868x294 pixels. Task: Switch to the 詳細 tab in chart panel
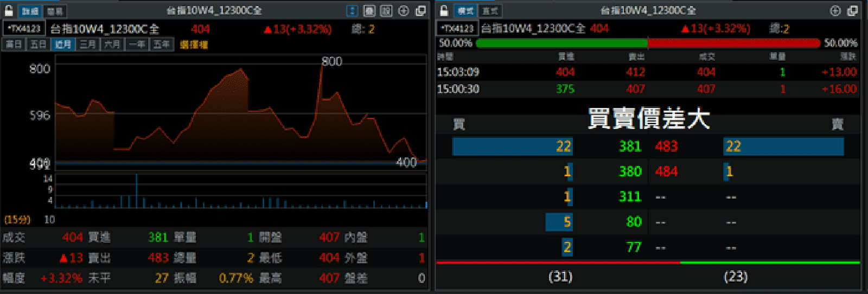pyautogui.click(x=30, y=11)
